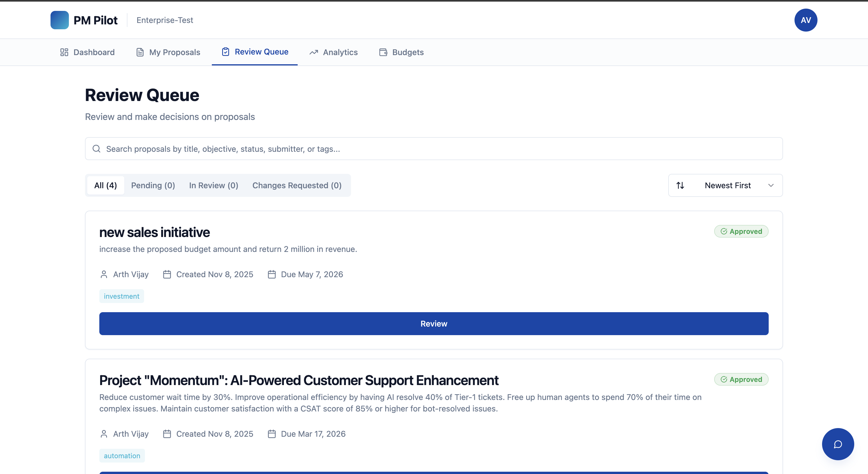This screenshot has height=474, width=868.
Task: Select the All (4) filter
Action: [105, 185]
